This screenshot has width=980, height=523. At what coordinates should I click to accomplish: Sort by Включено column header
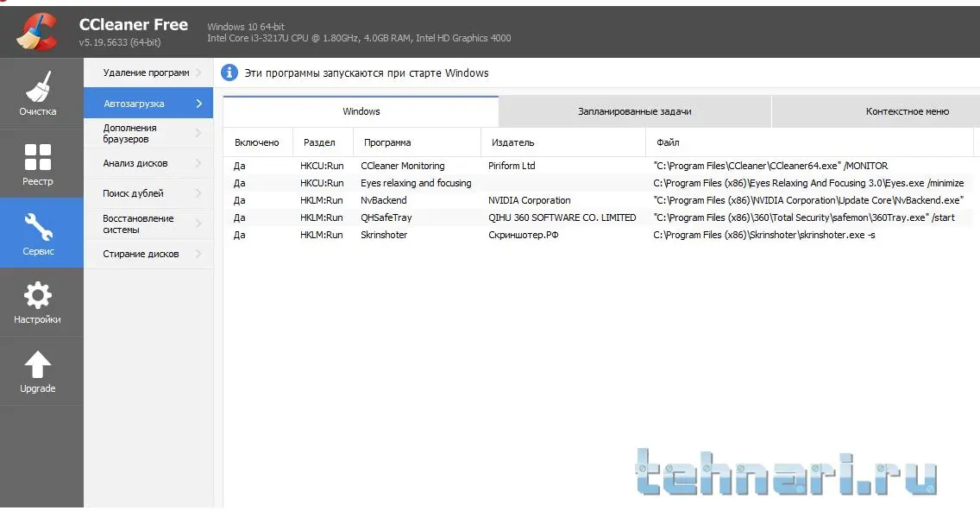tap(257, 142)
